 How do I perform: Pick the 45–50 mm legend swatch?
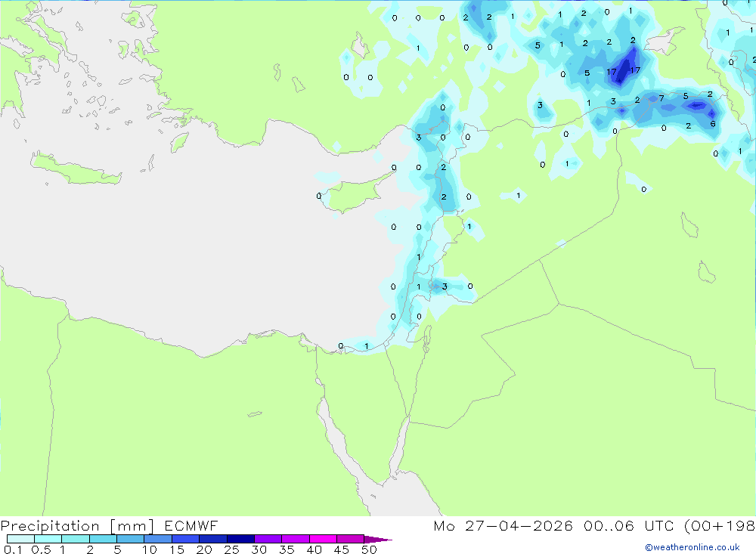click(351, 539)
